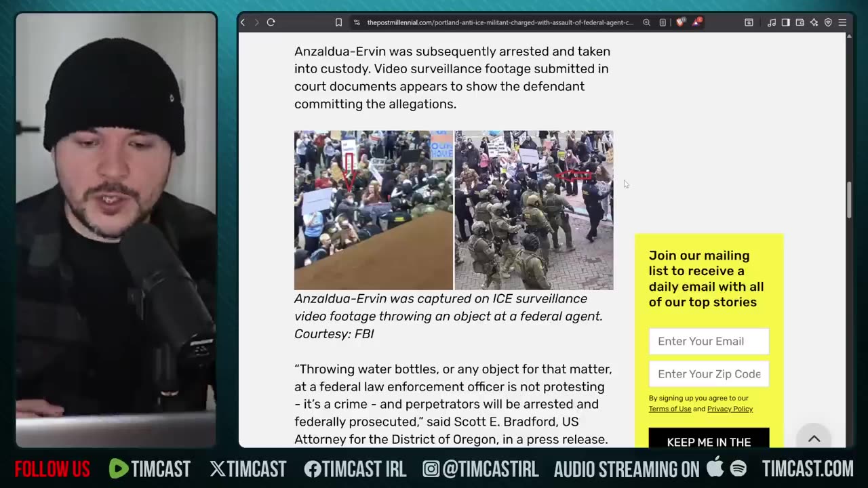
Task: Open the Privacy Policy link
Action: 730,409
